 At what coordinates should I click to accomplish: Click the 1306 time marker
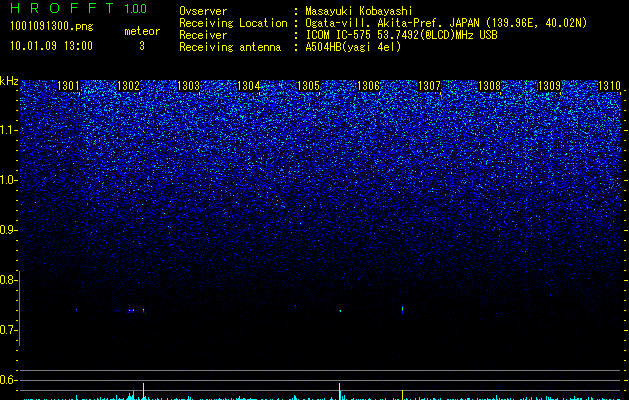pos(368,85)
